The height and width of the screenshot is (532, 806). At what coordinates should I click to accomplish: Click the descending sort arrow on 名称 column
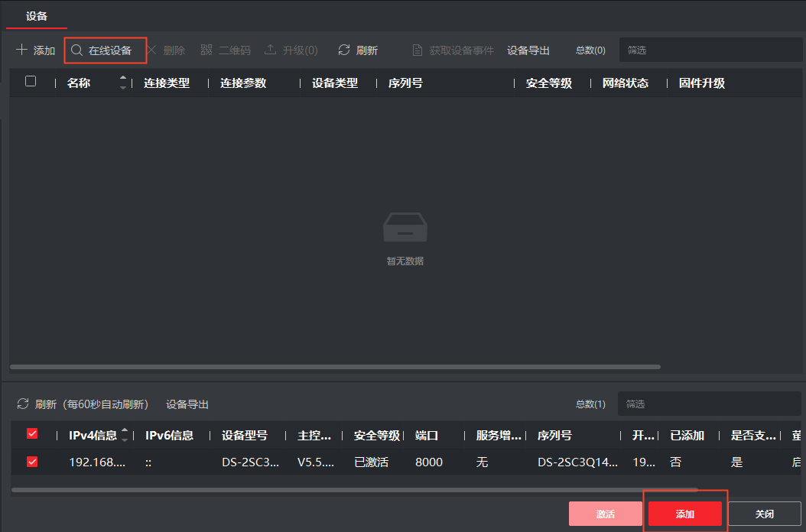(x=122, y=86)
